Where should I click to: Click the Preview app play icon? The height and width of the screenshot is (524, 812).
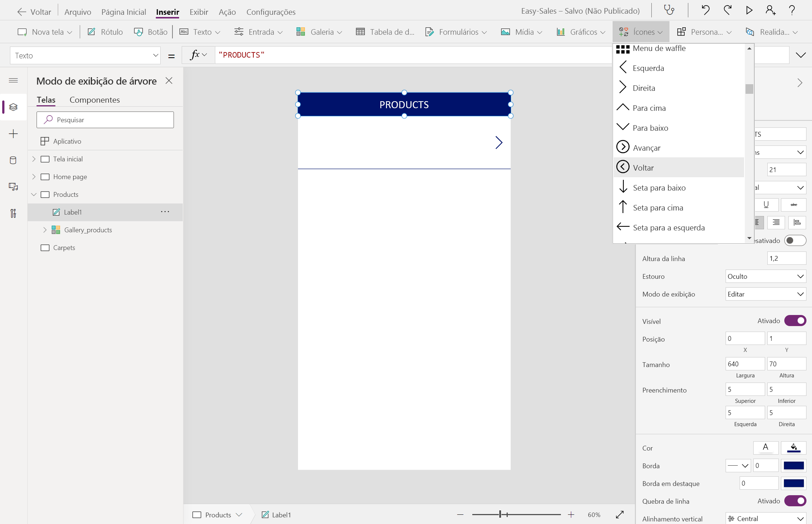coord(749,10)
